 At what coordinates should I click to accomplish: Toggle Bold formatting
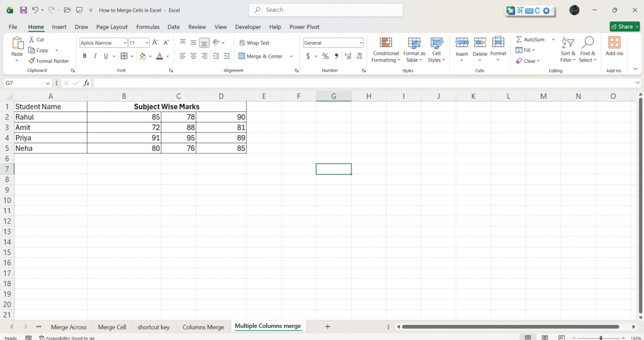[x=85, y=56]
